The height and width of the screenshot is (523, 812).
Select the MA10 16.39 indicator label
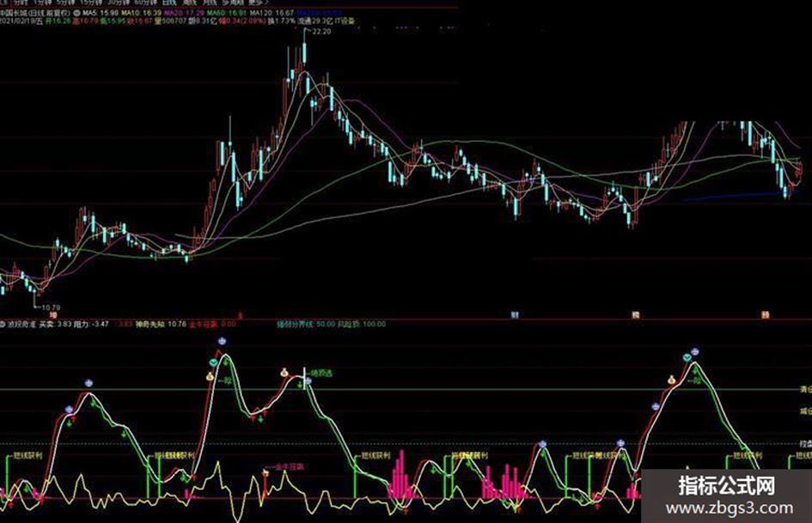141,12
